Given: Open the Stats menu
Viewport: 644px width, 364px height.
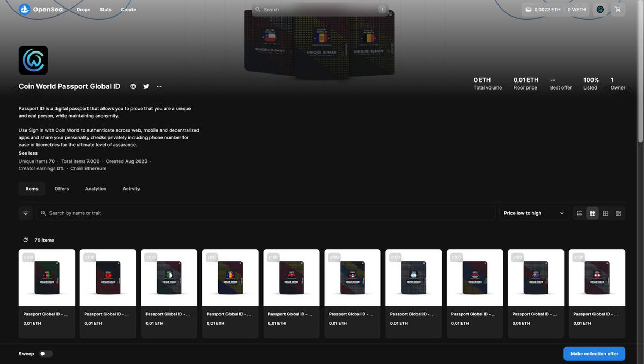Looking at the screenshot, I should [105, 10].
